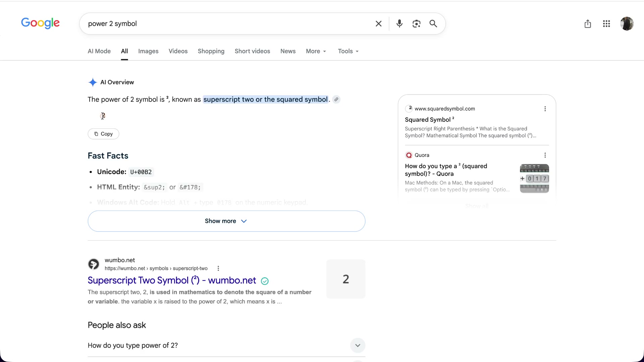Select the Videos tab
The image size is (644, 362).
tap(178, 51)
